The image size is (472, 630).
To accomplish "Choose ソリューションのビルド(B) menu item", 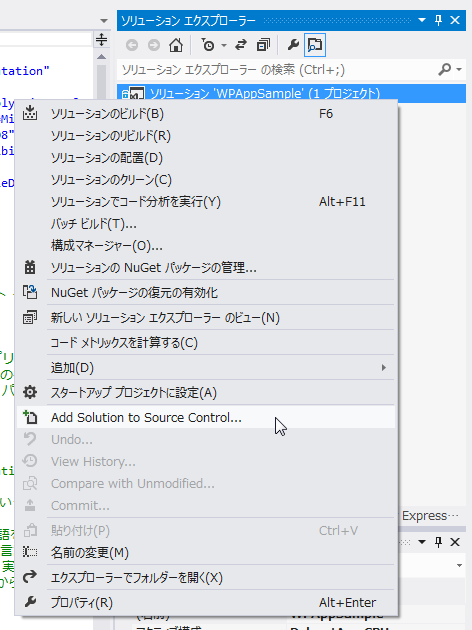I will 206,114.
